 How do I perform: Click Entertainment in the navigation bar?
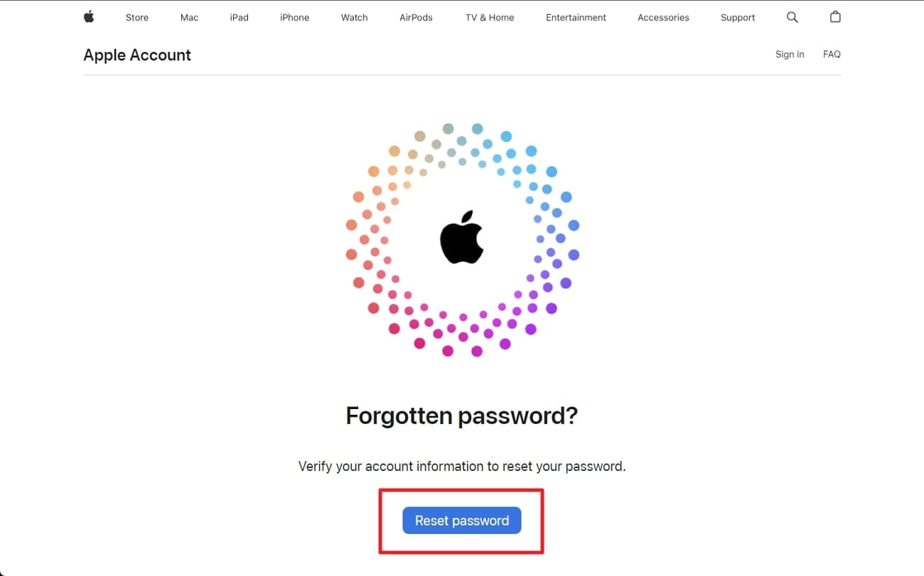click(576, 18)
